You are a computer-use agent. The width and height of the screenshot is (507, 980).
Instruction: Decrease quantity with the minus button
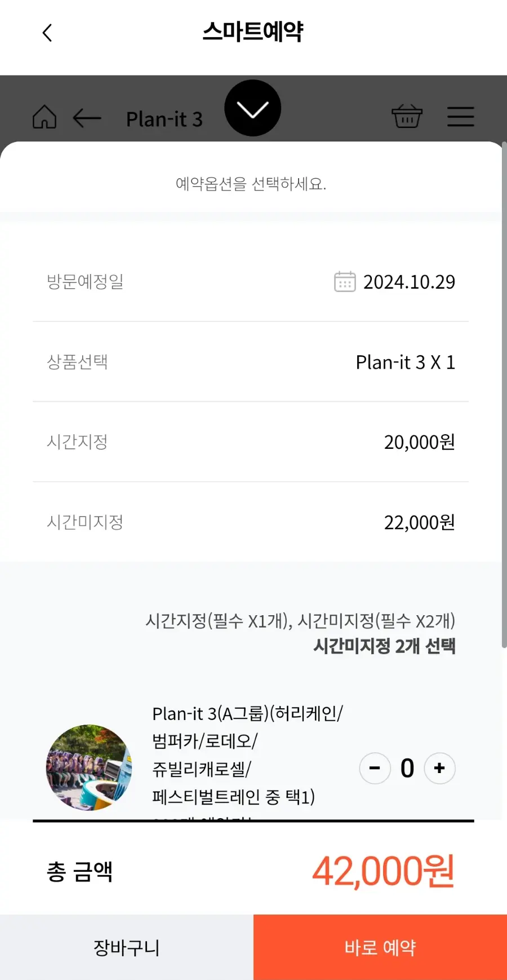[x=375, y=768]
